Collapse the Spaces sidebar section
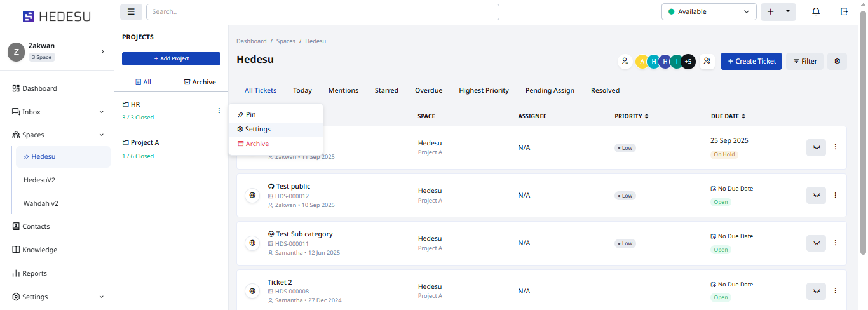The image size is (868, 310). point(102,135)
